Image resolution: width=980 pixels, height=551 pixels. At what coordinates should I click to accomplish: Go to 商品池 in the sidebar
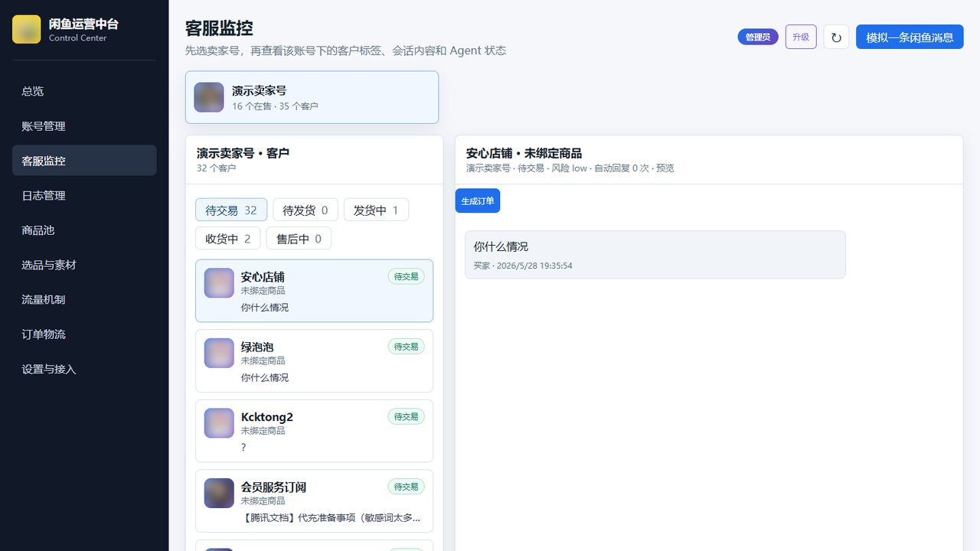click(84, 230)
